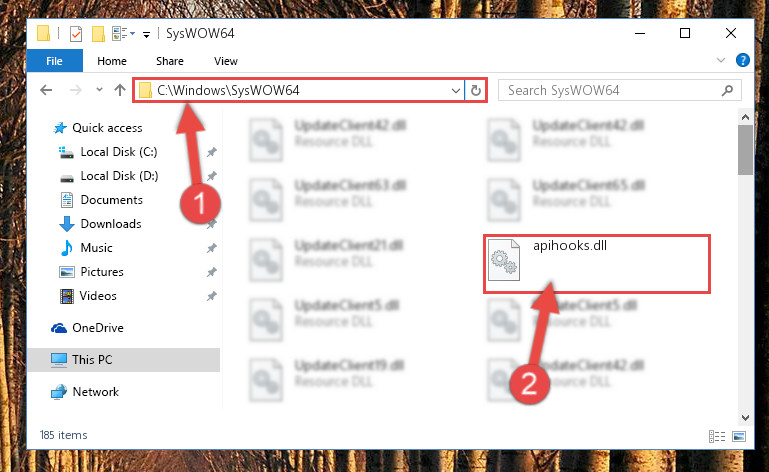Go up one folder level
Viewport: 769px width, 472px height.
pyautogui.click(x=120, y=90)
